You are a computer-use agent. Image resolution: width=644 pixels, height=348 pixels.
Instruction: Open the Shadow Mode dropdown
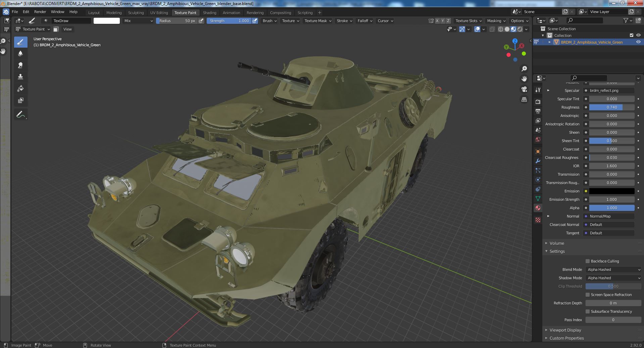tap(613, 278)
